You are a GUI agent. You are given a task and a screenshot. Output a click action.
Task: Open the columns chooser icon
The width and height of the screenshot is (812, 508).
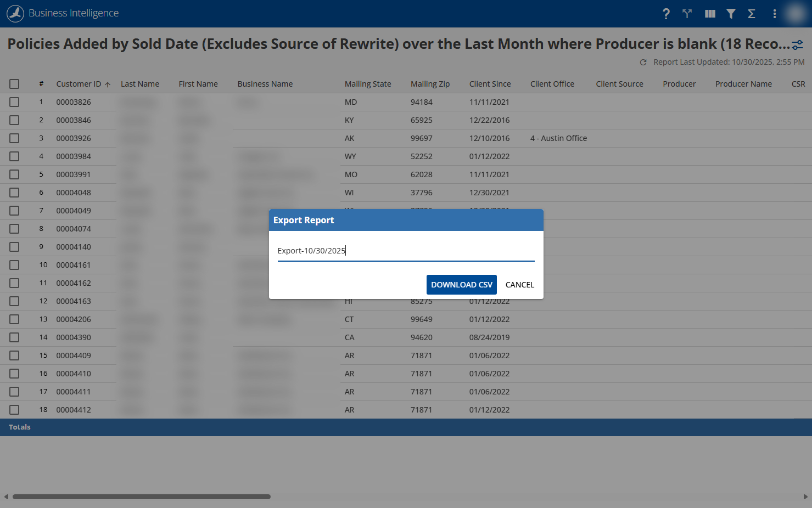(710, 14)
